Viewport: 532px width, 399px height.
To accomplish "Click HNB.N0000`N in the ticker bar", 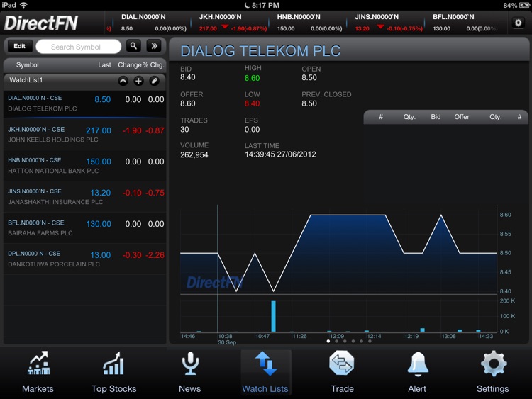I will (x=299, y=17).
